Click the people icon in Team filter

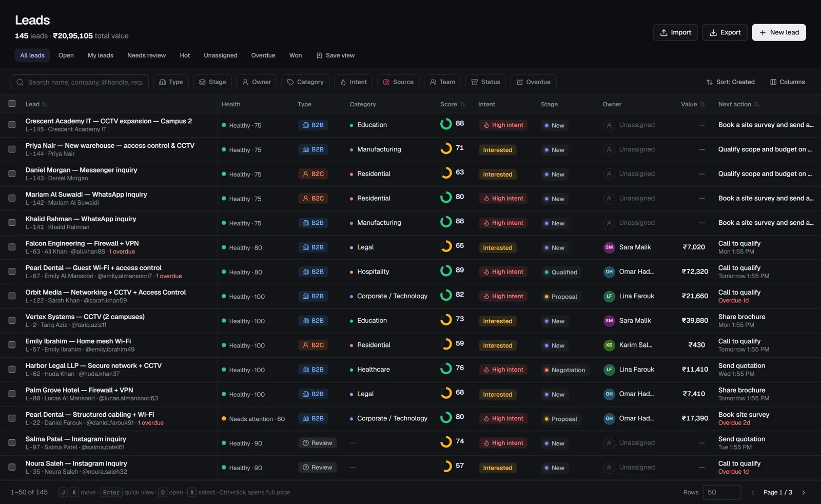pyautogui.click(x=433, y=82)
